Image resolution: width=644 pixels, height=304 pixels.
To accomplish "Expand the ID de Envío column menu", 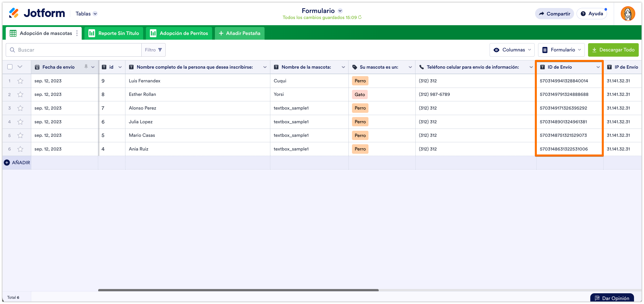I will [x=598, y=67].
